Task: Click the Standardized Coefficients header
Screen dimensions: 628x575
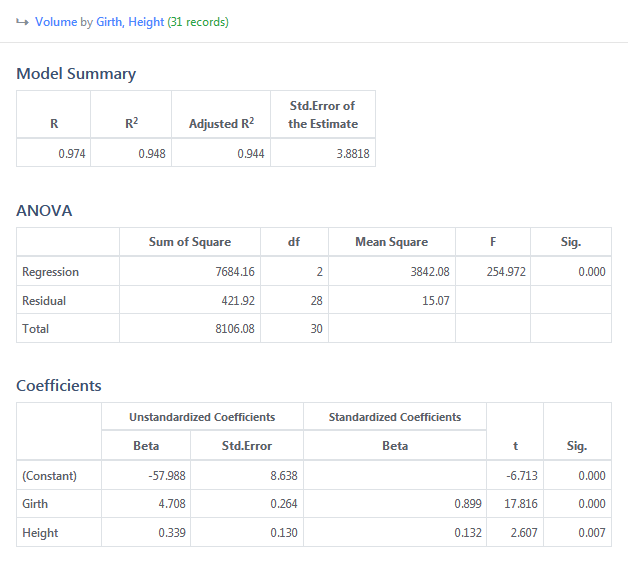Action: pos(395,417)
